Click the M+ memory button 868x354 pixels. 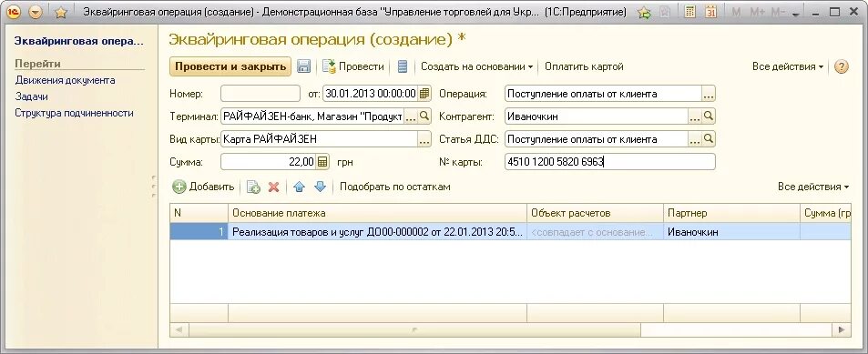(x=756, y=12)
